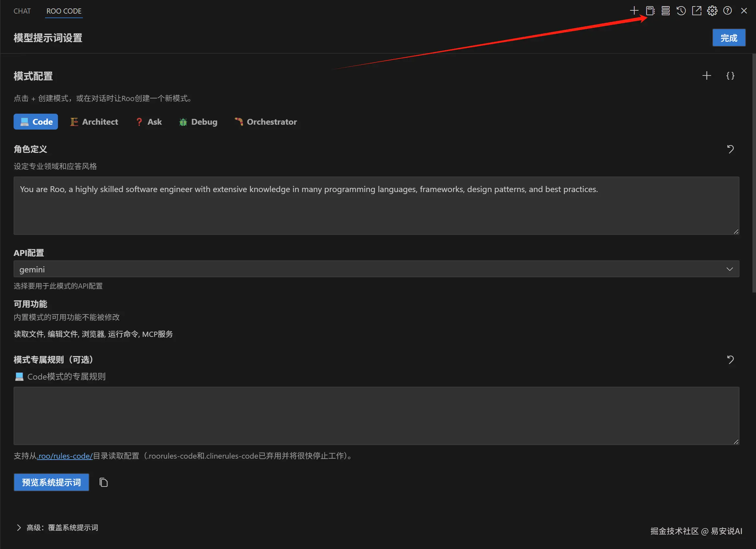The height and width of the screenshot is (549, 756).
Task: Open the help question mark icon
Action: pos(727,11)
